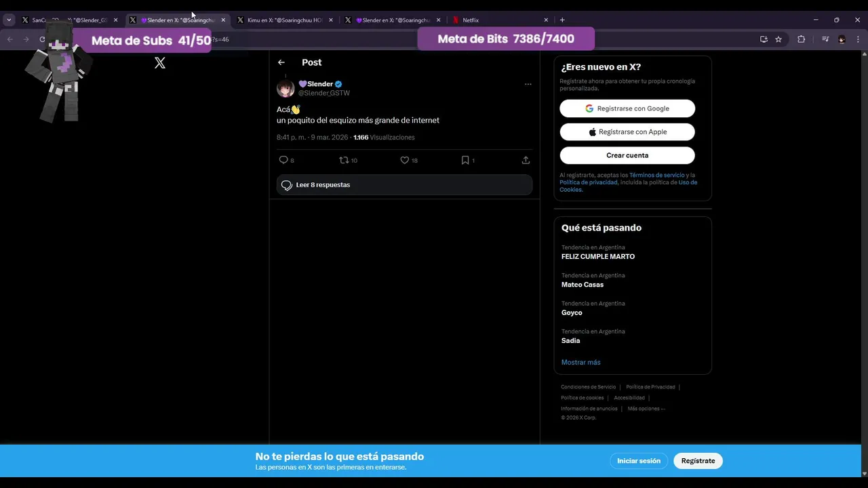
Task: Switch to the Netflix browser tab
Action: [x=500, y=20]
